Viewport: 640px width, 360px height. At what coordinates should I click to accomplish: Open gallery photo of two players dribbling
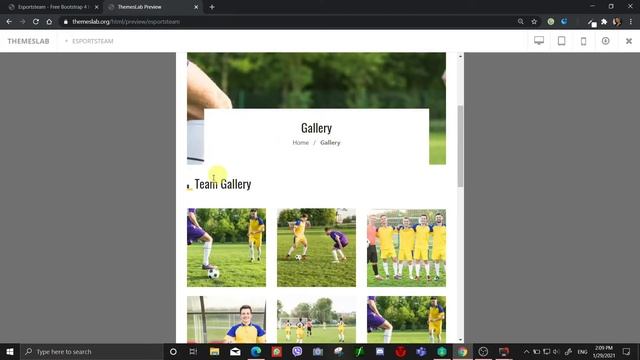316,247
